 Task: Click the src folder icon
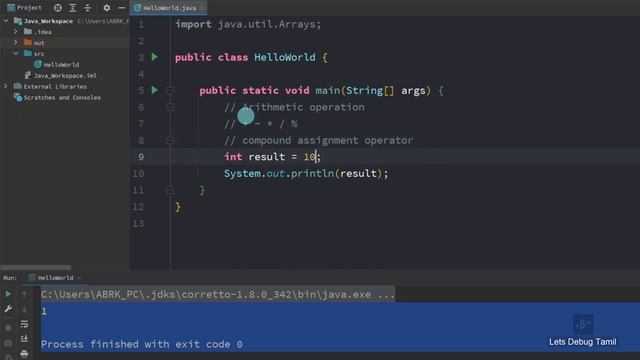(28, 53)
